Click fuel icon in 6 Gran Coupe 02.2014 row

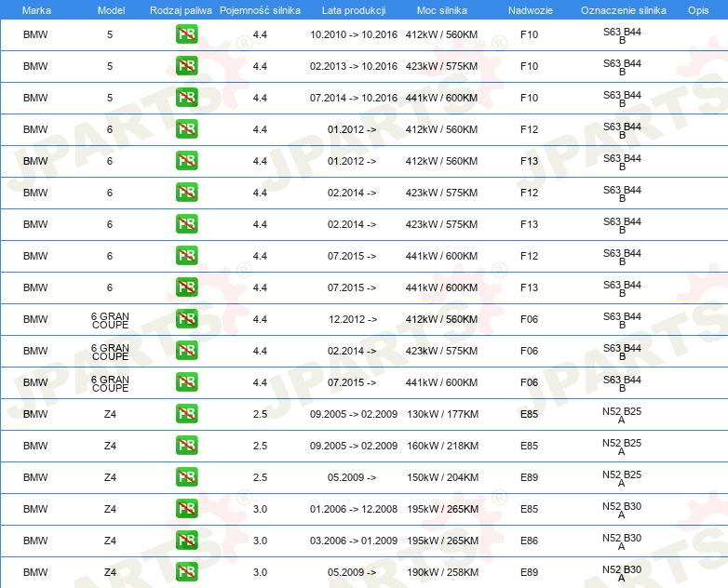coord(186,350)
